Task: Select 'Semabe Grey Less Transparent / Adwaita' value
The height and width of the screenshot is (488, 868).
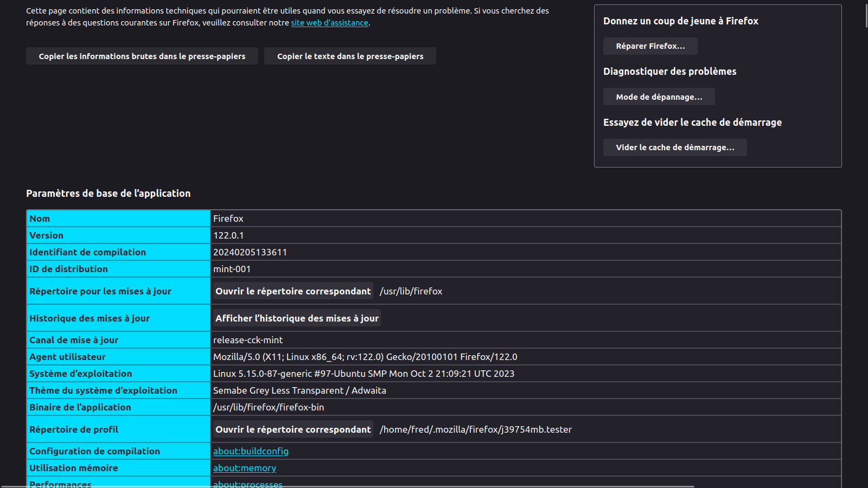Action: coord(299,390)
